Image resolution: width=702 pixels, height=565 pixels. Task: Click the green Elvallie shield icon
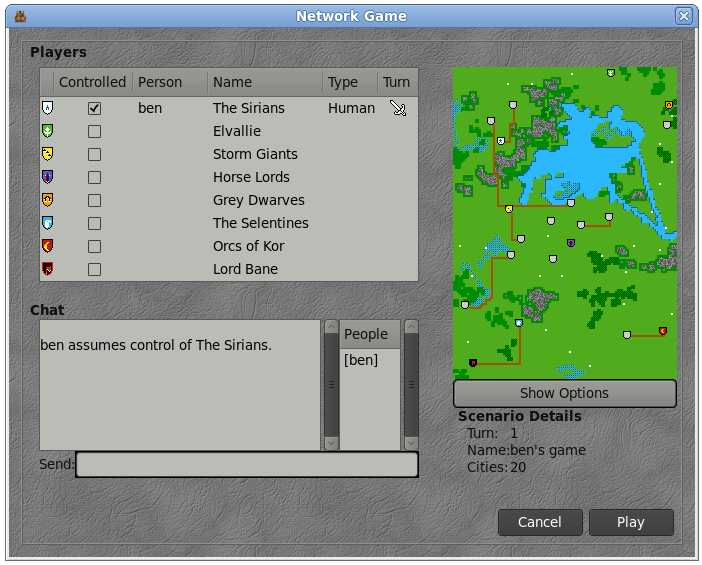(47, 131)
